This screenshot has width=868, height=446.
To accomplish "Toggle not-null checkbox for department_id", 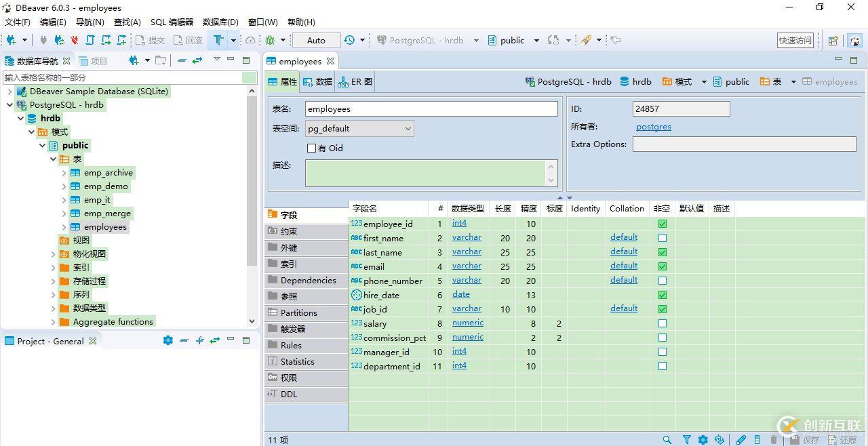I will click(x=663, y=366).
